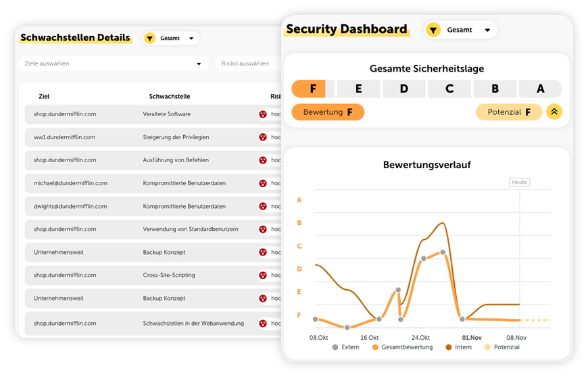This screenshot has width=588, height=377.
Task: Click the Heute marker on the chart
Action: 519,182
